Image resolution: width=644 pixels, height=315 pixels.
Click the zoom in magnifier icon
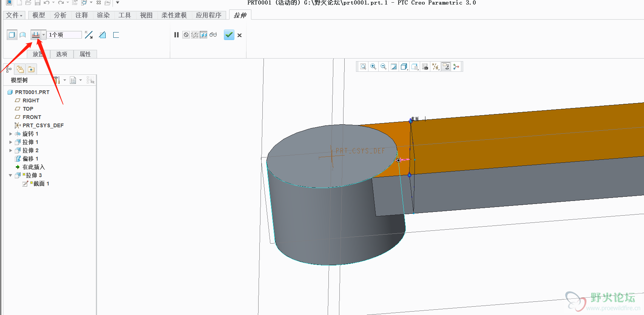click(x=373, y=66)
